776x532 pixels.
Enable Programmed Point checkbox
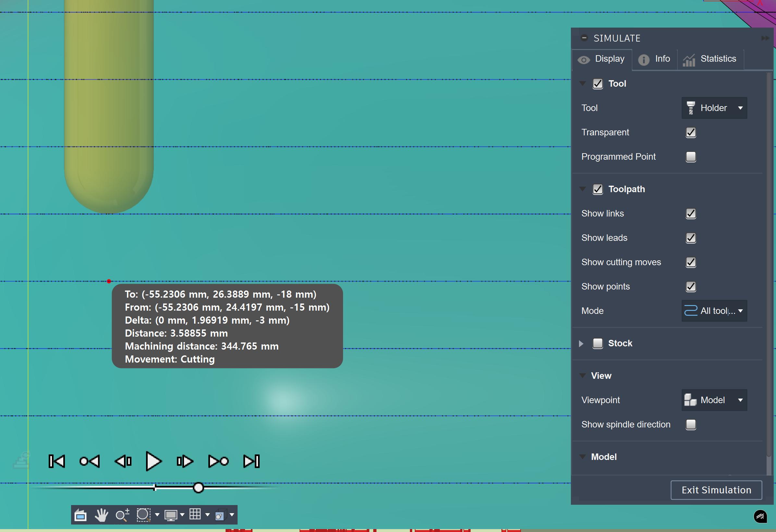(x=691, y=157)
